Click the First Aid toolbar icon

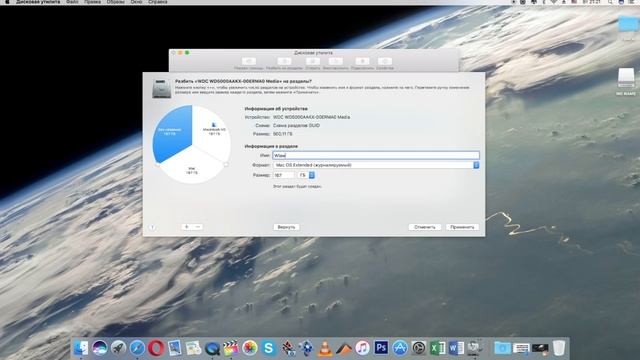pyautogui.click(x=249, y=61)
